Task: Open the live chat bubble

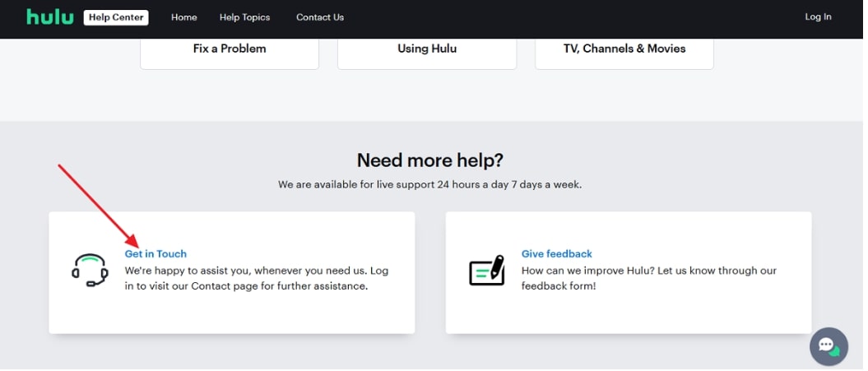Action: coord(829,346)
